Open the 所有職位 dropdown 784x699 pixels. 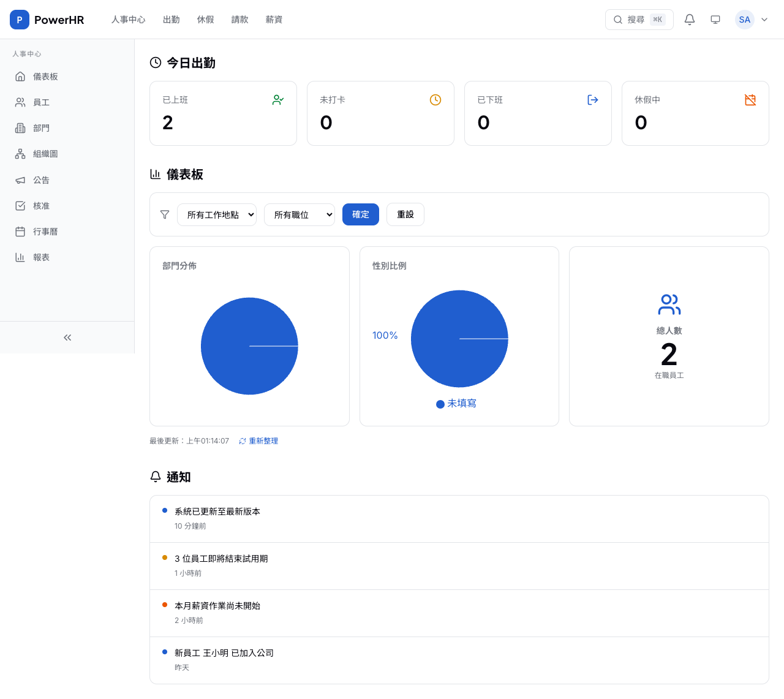point(300,214)
